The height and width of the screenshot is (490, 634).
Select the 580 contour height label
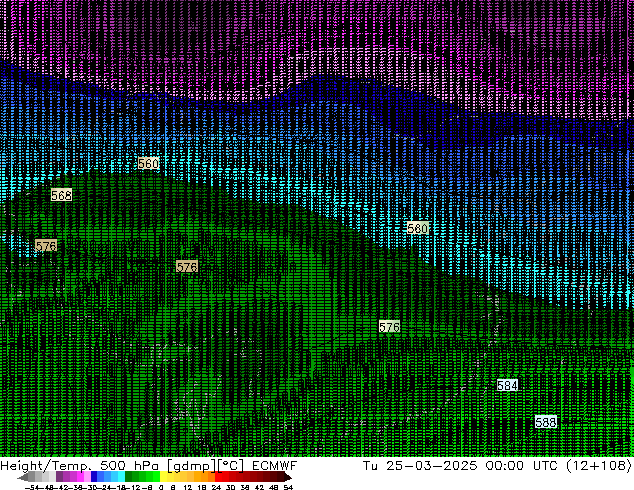click(x=418, y=228)
